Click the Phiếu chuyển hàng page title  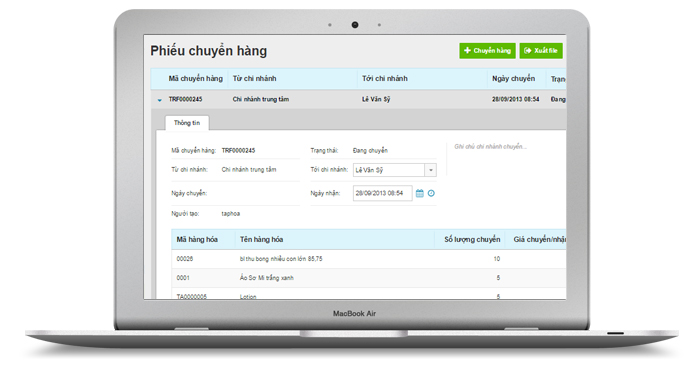pyautogui.click(x=209, y=51)
